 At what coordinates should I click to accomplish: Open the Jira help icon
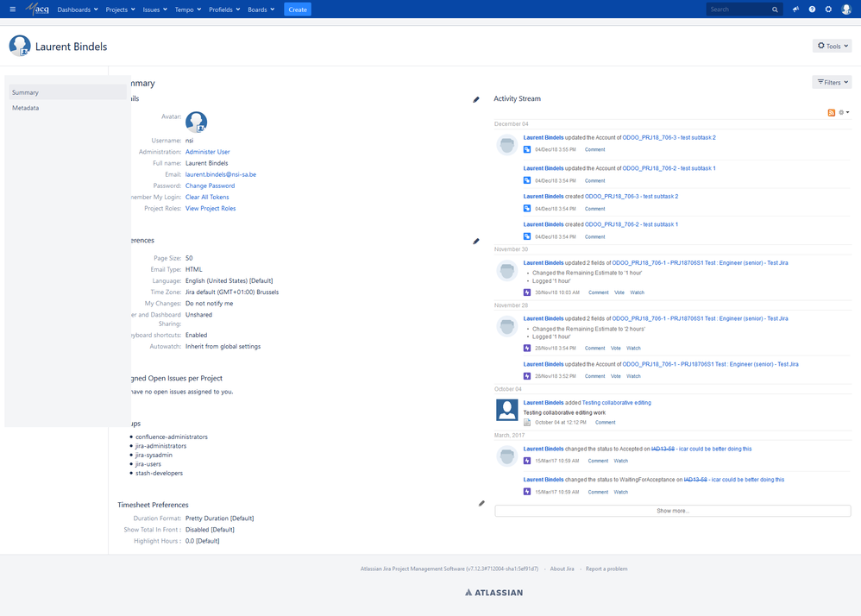coord(812,9)
